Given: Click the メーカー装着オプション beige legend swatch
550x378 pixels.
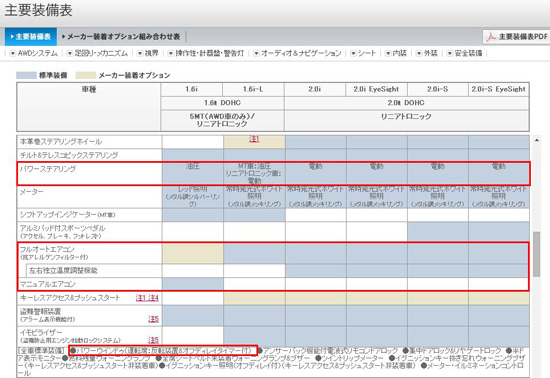Looking at the screenshot, I should (x=86, y=75).
